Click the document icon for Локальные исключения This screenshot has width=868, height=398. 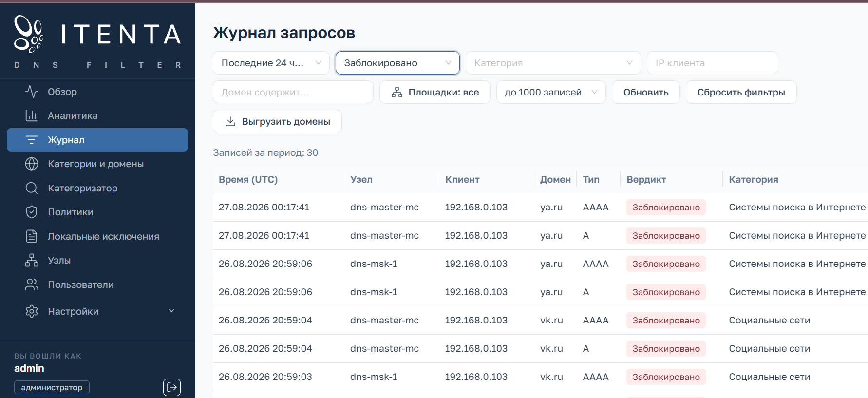click(x=32, y=236)
